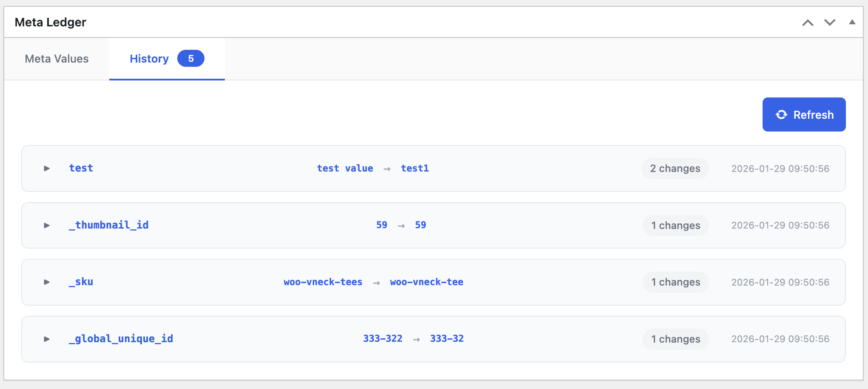Image resolution: width=868 pixels, height=389 pixels.
Task: Click the 2 changes badge on the test row
Action: [x=675, y=169]
